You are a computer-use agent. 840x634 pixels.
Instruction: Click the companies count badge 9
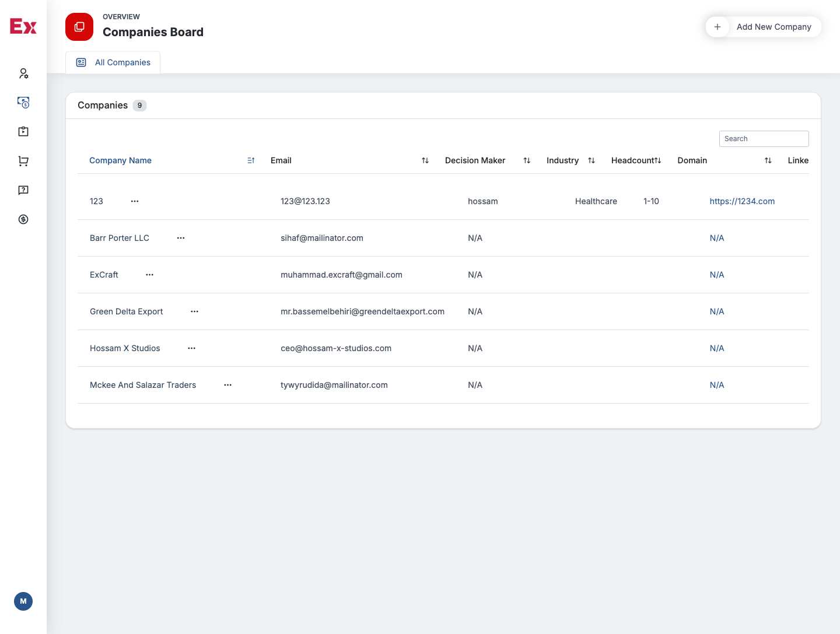click(x=139, y=106)
